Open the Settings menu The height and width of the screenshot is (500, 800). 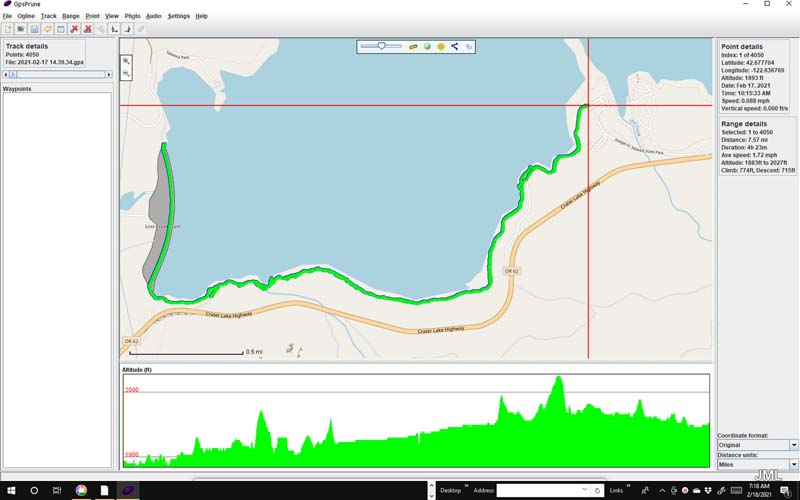(x=178, y=16)
